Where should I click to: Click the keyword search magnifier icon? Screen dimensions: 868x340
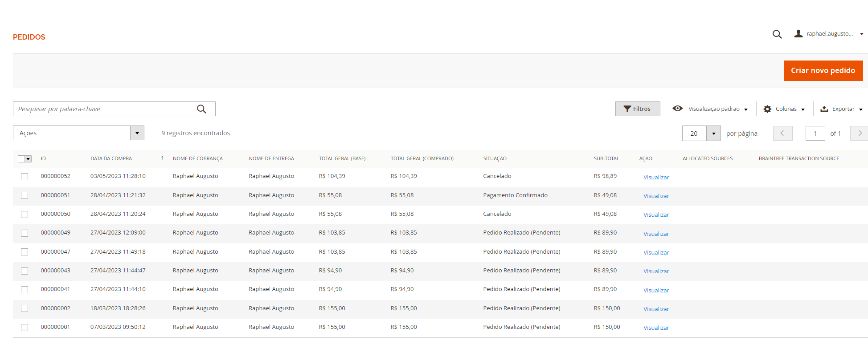pyautogui.click(x=201, y=109)
